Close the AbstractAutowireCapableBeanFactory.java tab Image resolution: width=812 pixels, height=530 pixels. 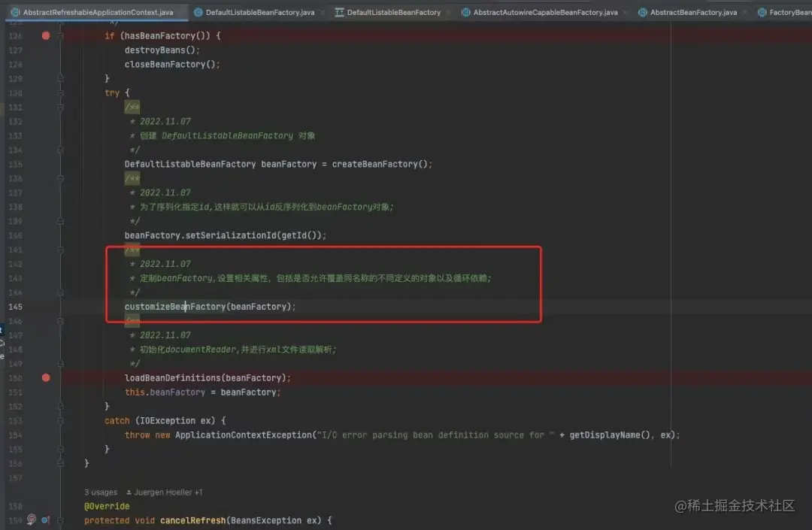point(625,13)
